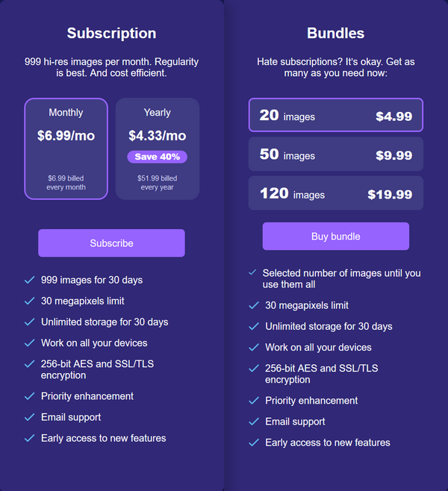Click the Subscription heading
The height and width of the screenshot is (491, 448).
(111, 34)
